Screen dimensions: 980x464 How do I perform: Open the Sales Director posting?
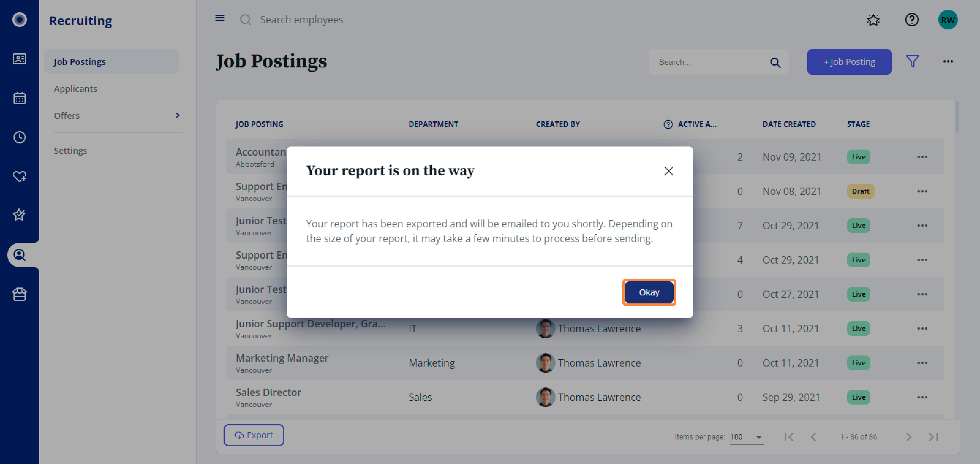click(268, 393)
